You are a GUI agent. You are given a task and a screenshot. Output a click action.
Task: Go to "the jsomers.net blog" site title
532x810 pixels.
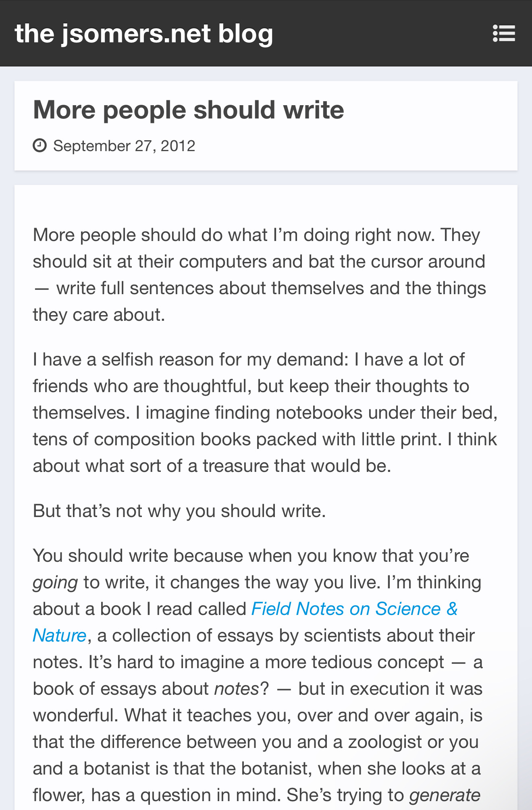(144, 33)
